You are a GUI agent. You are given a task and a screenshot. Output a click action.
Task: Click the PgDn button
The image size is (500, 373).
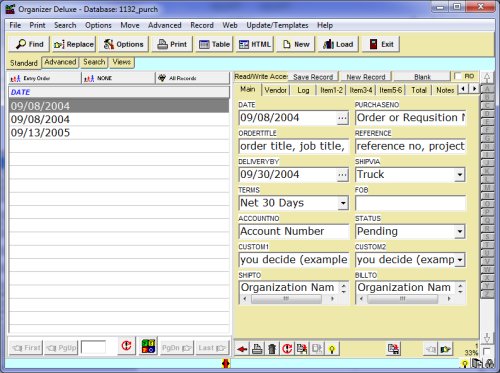176,348
